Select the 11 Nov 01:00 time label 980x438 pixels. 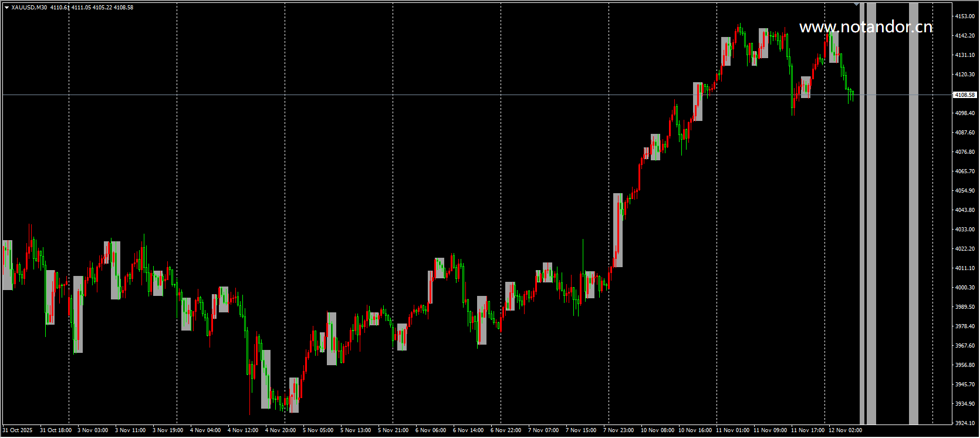pyautogui.click(x=733, y=430)
